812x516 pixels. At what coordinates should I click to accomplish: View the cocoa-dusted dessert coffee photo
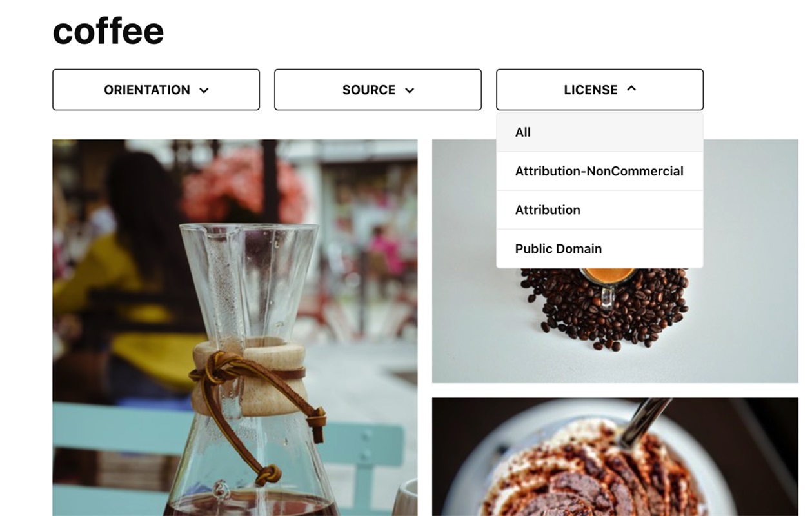[x=615, y=457]
